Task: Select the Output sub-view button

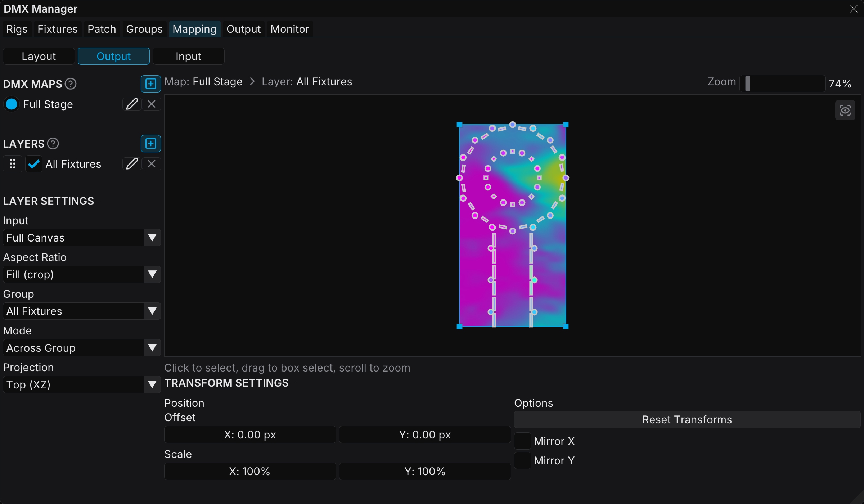Action: pos(114,56)
